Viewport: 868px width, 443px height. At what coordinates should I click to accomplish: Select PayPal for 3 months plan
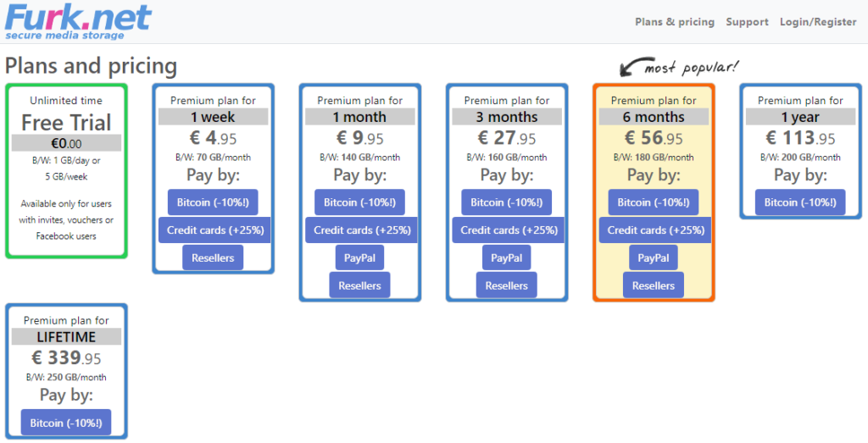coord(507,257)
